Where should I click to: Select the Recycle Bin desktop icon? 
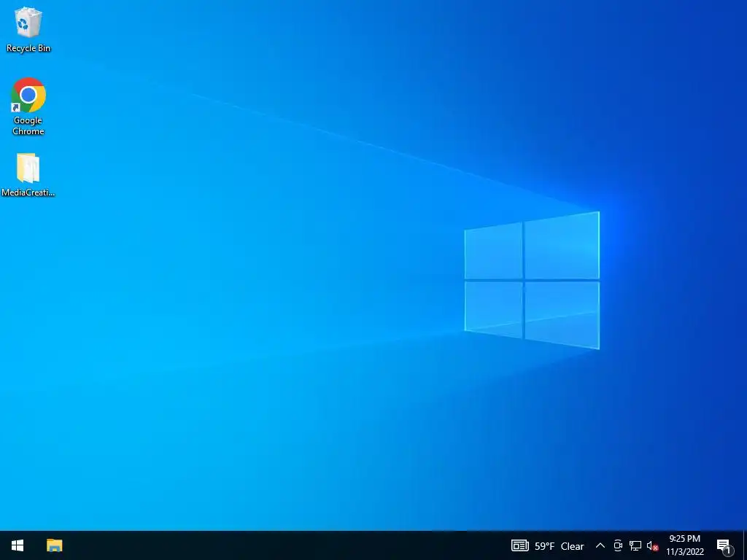28,29
